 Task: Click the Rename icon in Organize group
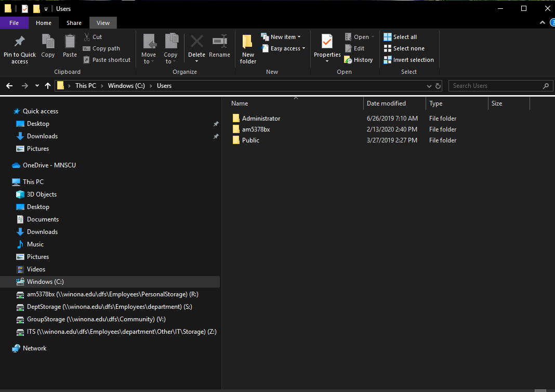coord(219,42)
